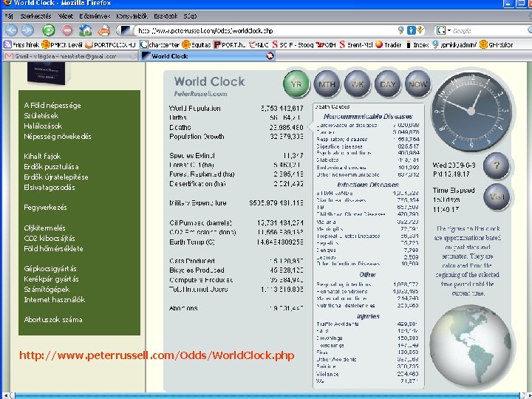
Task: Click the question mark help button
Action: click(497, 166)
